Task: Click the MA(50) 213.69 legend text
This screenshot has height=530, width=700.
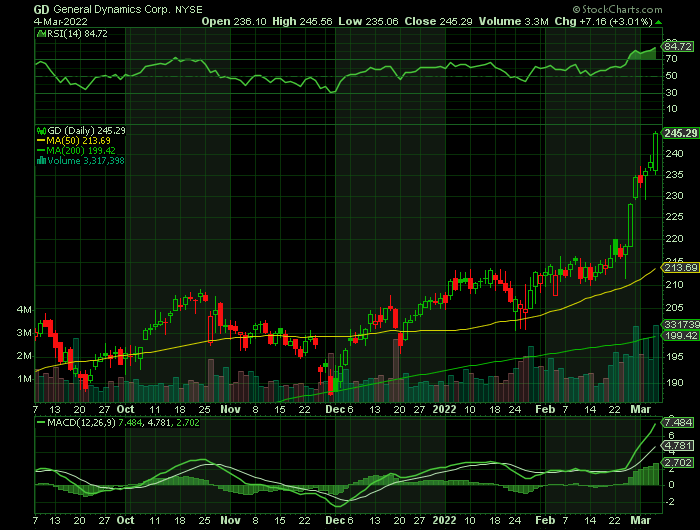Action: [79, 141]
